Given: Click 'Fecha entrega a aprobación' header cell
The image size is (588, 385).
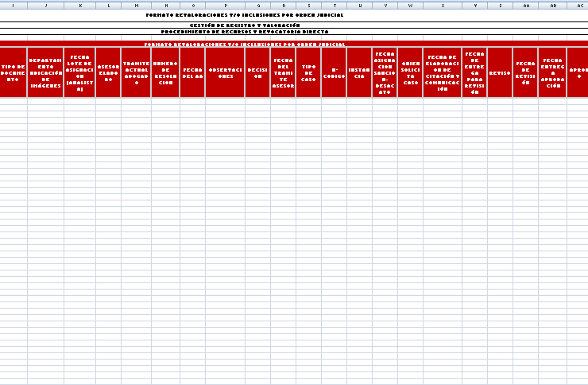Looking at the screenshot, I should (x=552, y=72).
